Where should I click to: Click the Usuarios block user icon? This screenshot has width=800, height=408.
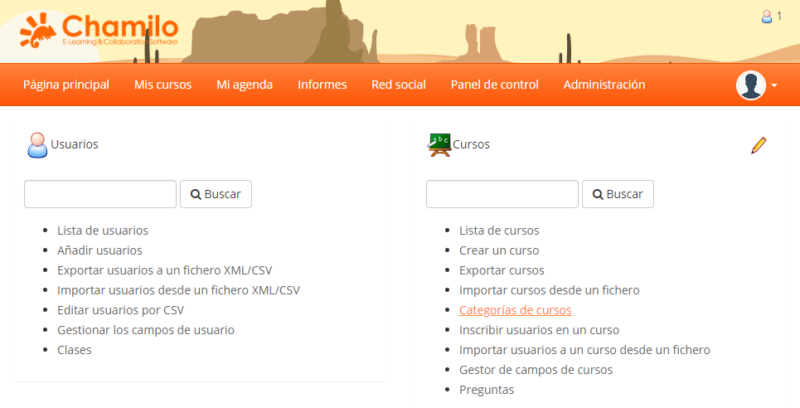point(37,145)
